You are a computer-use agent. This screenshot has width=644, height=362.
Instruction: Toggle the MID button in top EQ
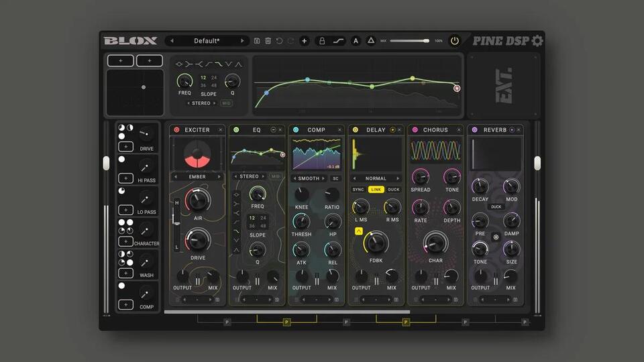pyautogui.click(x=226, y=103)
